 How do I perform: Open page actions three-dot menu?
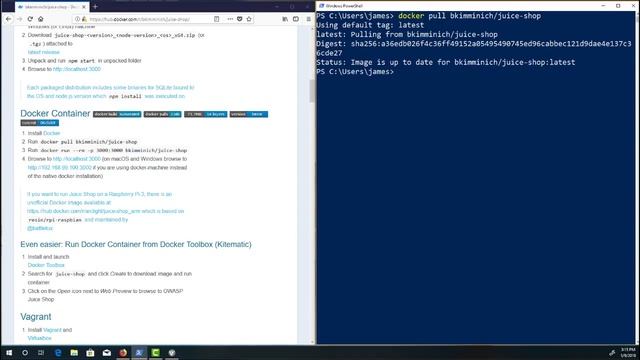pyautogui.click(x=230, y=19)
